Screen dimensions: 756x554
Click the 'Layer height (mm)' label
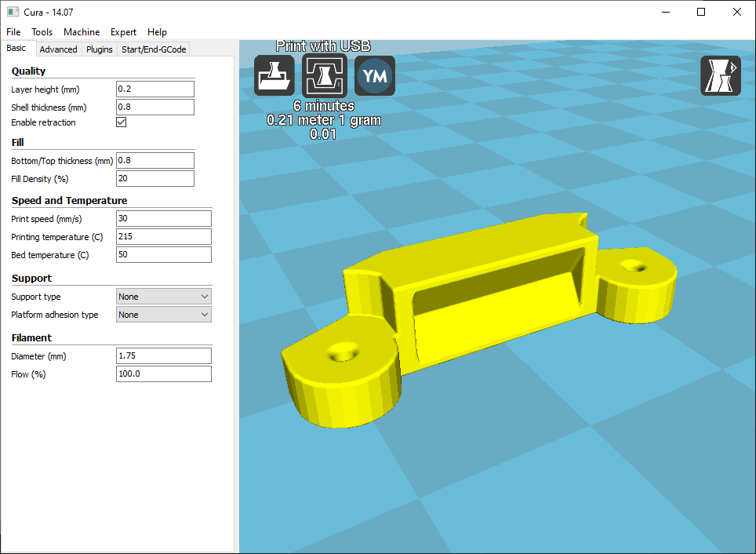tap(45, 89)
